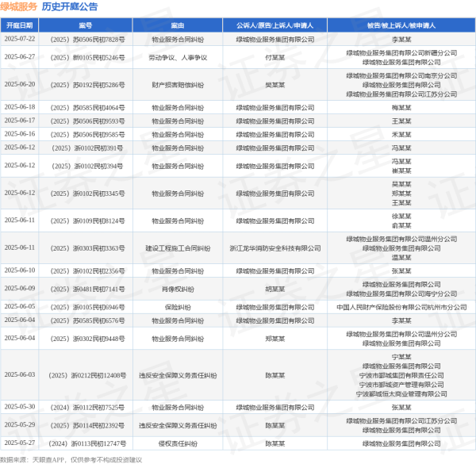Click date cell 2025-06-20
This screenshot has height=464, width=476.
click(x=19, y=84)
